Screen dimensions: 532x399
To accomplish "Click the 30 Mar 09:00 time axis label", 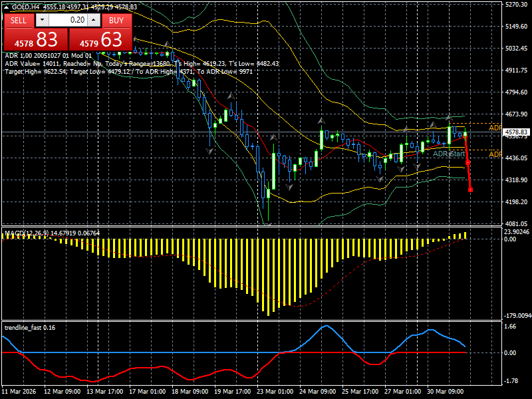I will (445, 391).
